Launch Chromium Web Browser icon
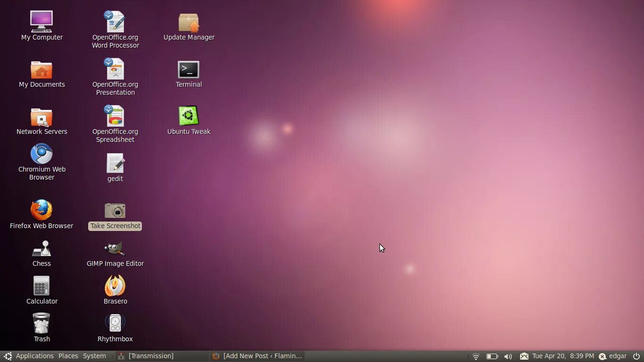Viewport: 644px width, 362px height. click(41, 154)
